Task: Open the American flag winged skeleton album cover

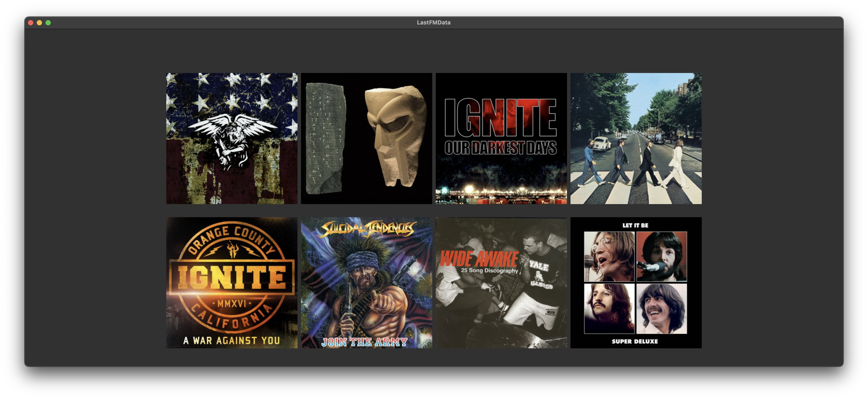Action: click(x=232, y=138)
